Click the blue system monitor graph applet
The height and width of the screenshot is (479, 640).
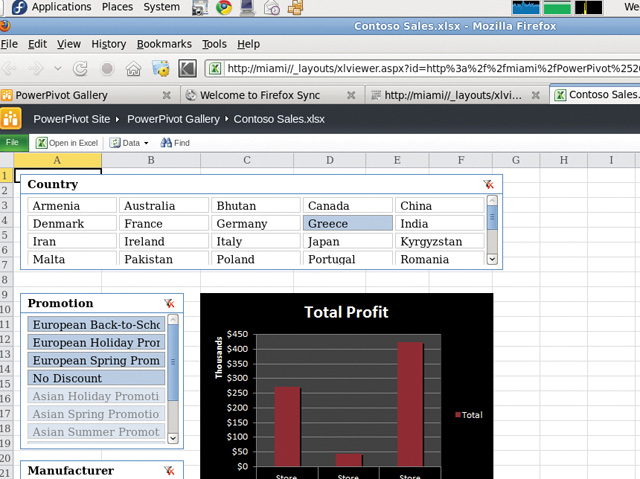click(526, 7)
